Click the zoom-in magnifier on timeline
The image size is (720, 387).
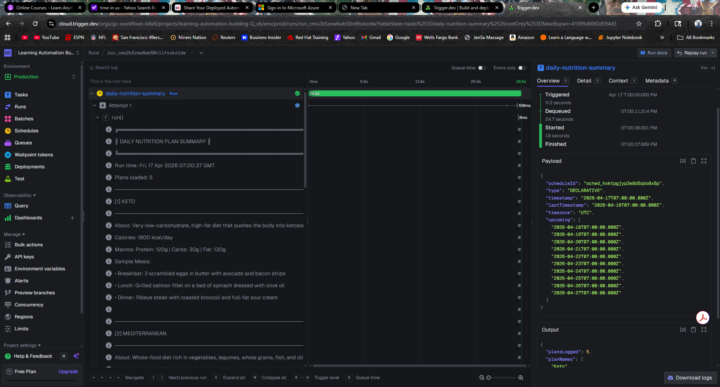521,377
